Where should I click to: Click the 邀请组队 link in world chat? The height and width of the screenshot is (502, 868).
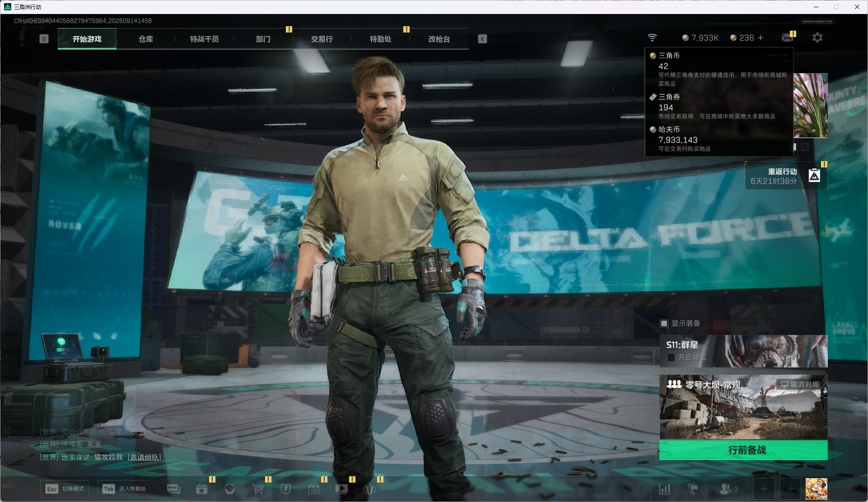[145, 457]
